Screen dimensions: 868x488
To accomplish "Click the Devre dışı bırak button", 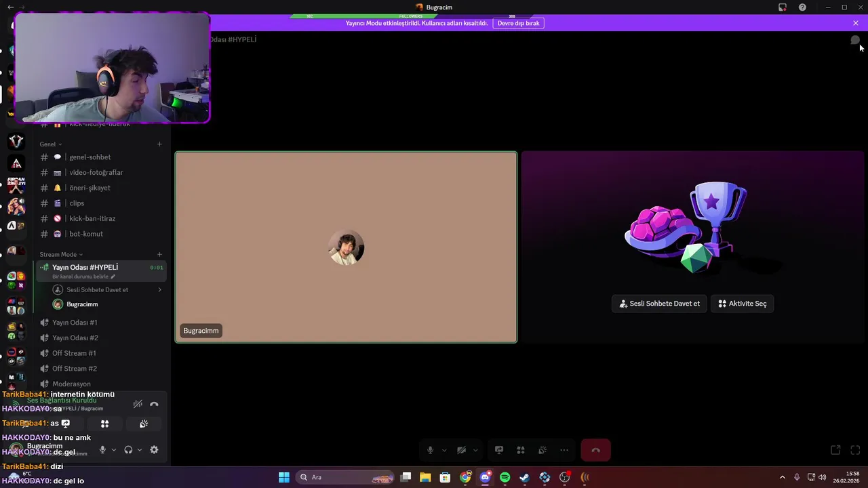I will pos(519,23).
